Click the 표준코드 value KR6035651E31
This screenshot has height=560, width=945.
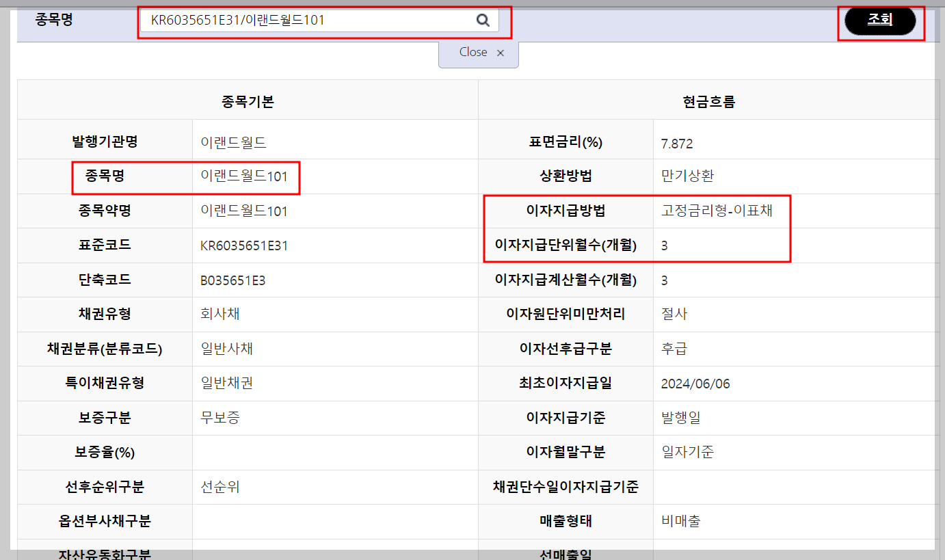[x=244, y=246]
